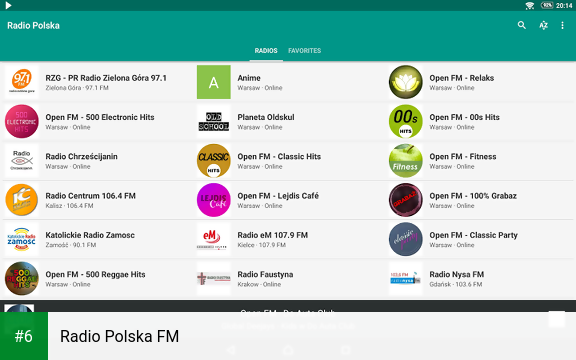Tap the Kielce · 107.9 FM subtitle
Viewport: 576px width, 360px height.
tap(262, 245)
